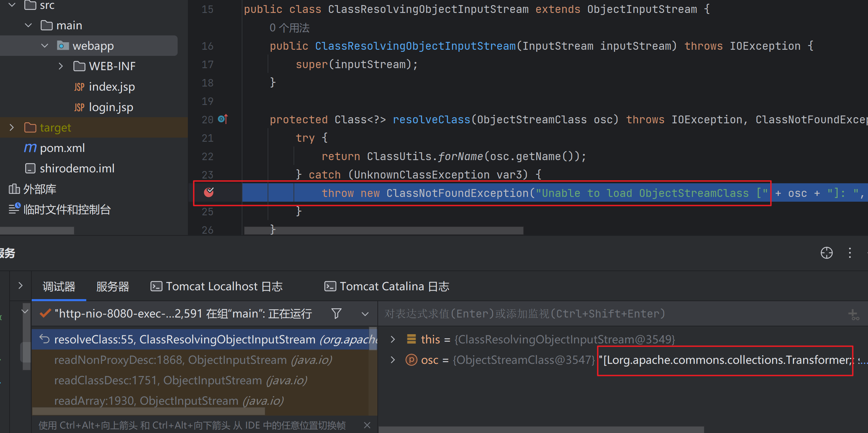Viewport: 868px width, 433px height.
Task: Click the override gutter icon on line 20
Action: 223,119
